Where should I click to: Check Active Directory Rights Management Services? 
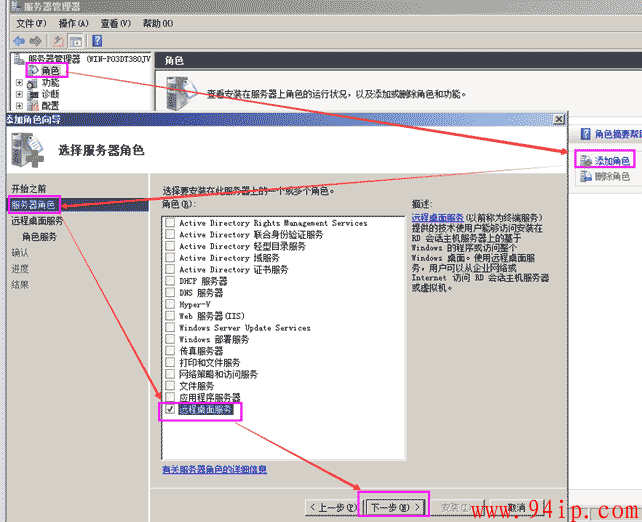coord(170,223)
